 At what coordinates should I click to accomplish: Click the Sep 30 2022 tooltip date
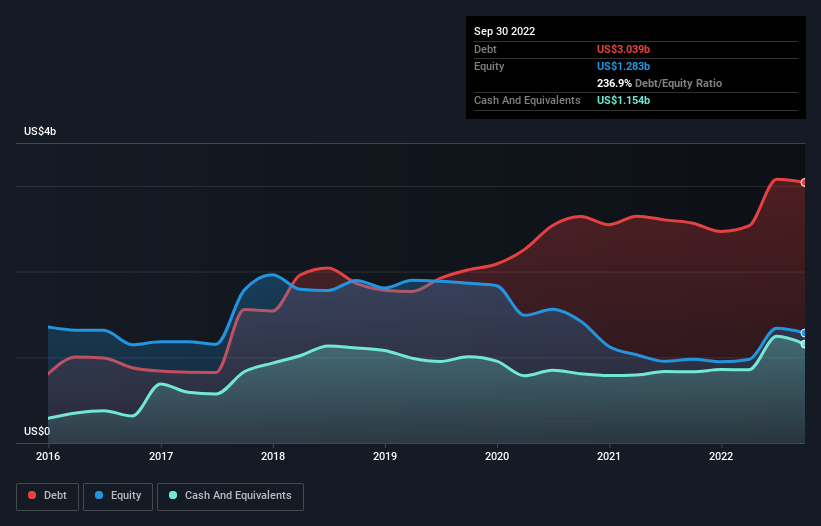pos(504,31)
